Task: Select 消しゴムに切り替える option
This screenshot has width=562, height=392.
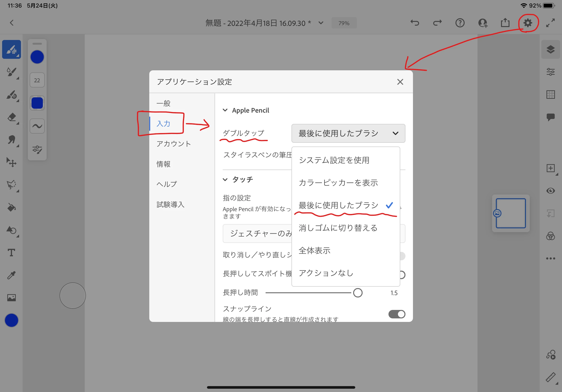Action: point(338,228)
